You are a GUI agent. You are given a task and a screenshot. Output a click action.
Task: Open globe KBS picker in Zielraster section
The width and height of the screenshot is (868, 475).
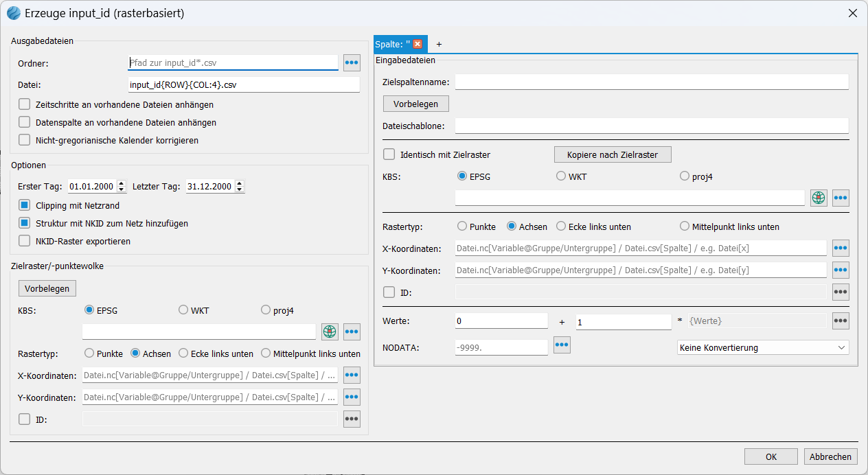point(330,332)
